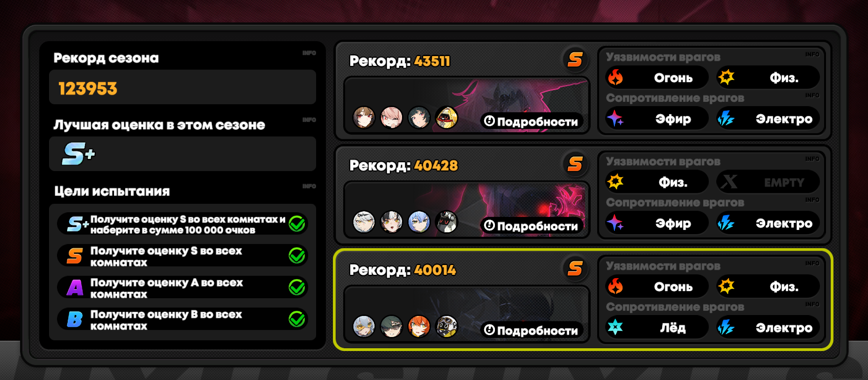Toggle checkmark for S+ 100 000 points goal
The height and width of the screenshot is (380, 868).
pos(297,224)
